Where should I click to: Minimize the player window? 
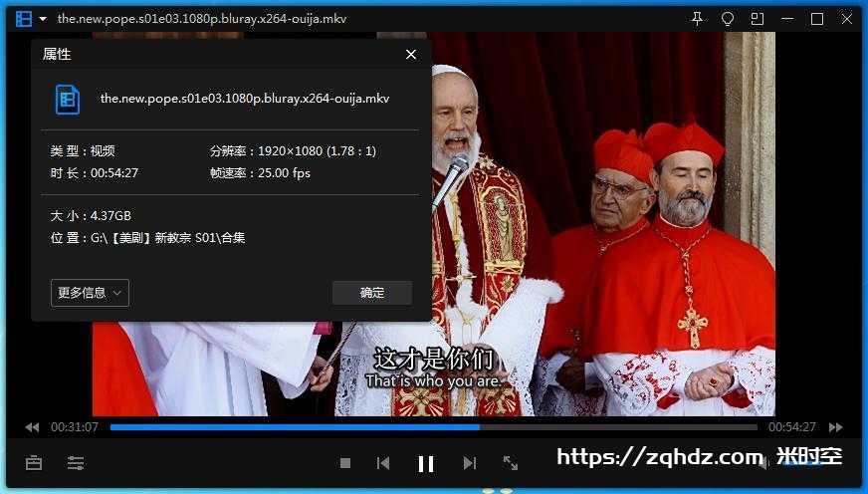(x=787, y=19)
